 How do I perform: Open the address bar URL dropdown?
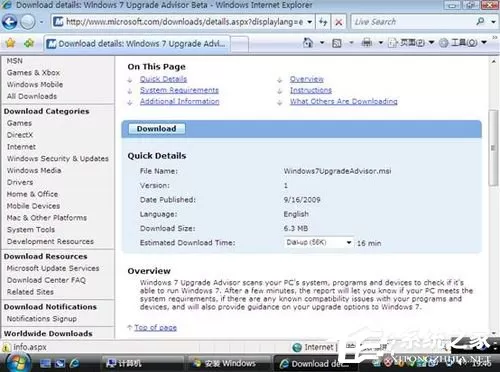coord(309,22)
